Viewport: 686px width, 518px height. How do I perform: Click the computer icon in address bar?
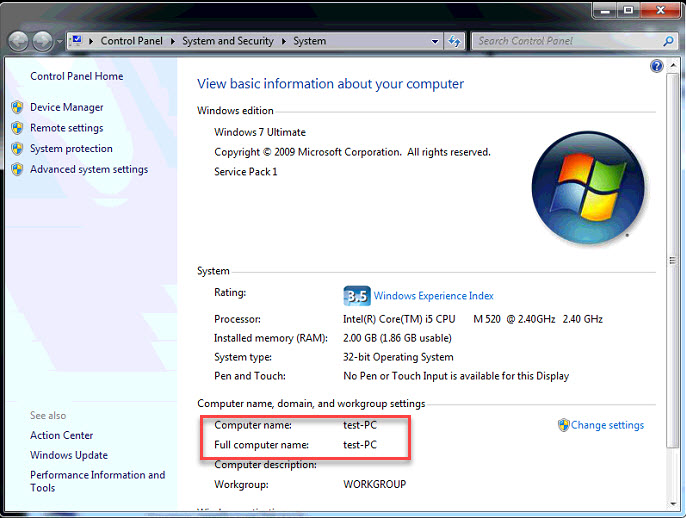[x=77, y=41]
